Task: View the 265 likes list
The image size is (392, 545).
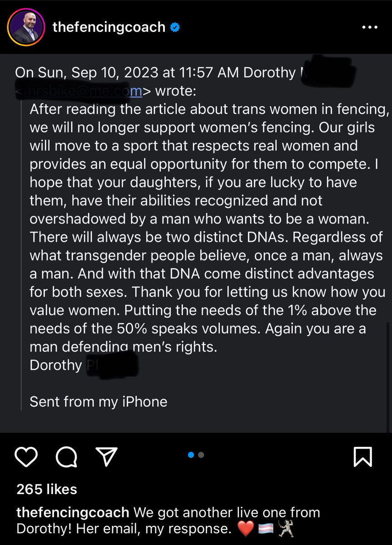Action: click(47, 489)
